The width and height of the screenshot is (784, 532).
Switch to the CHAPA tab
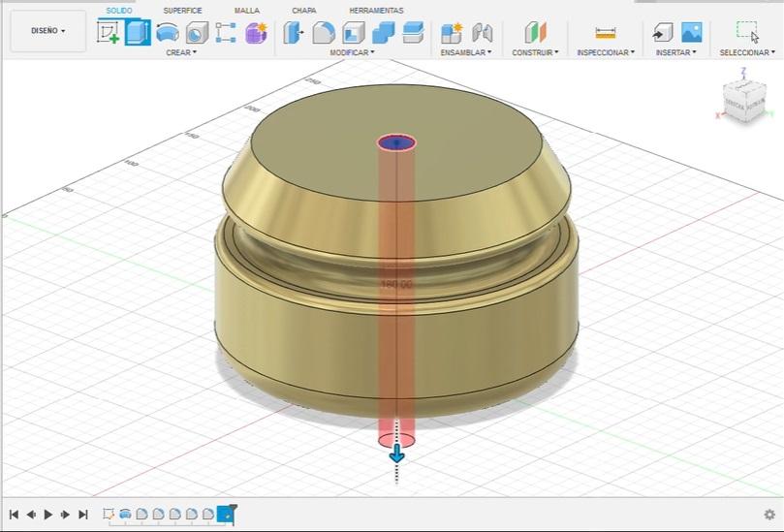[x=304, y=10]
